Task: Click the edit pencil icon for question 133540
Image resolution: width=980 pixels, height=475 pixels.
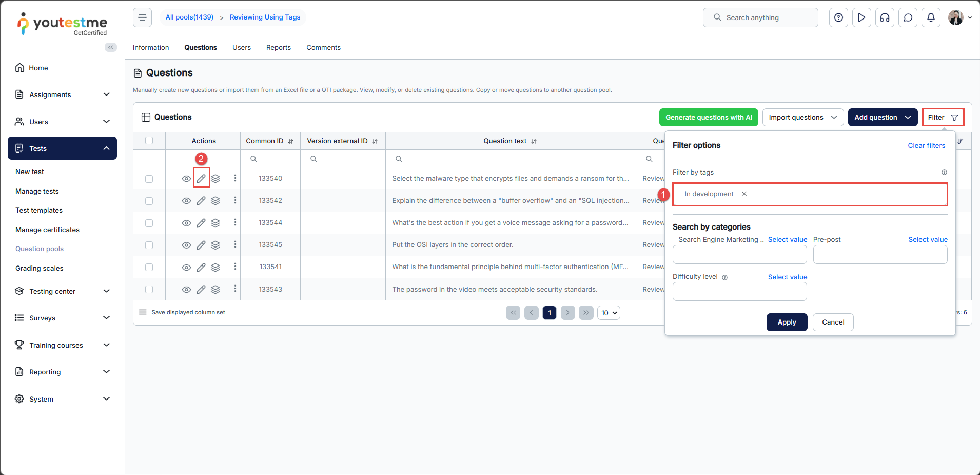Action: [201, 179]
